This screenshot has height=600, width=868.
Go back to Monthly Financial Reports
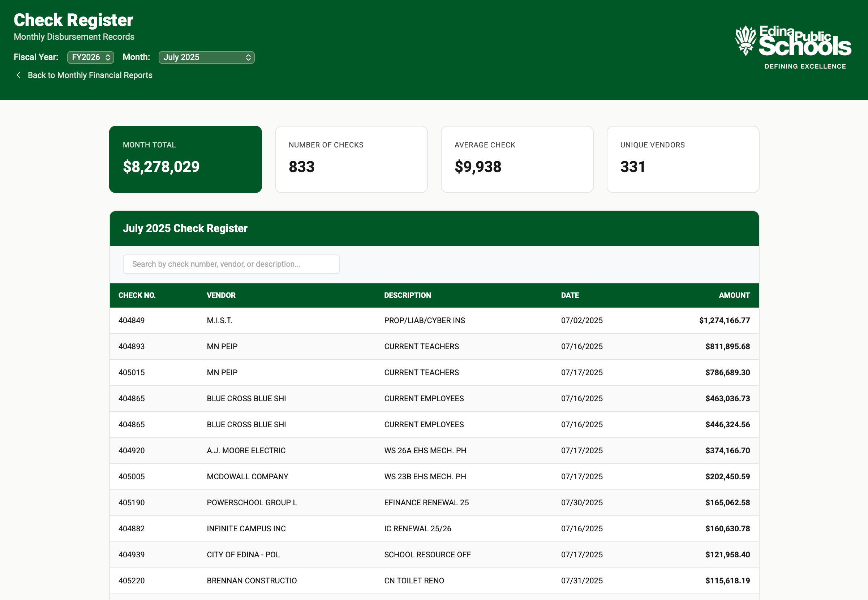[90, 75]
